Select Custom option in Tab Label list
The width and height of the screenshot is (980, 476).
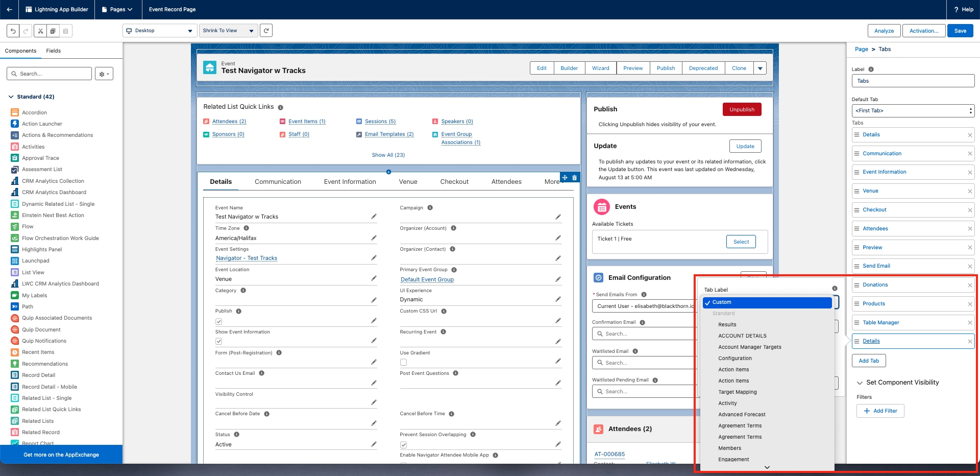click(x=768, y=302)
